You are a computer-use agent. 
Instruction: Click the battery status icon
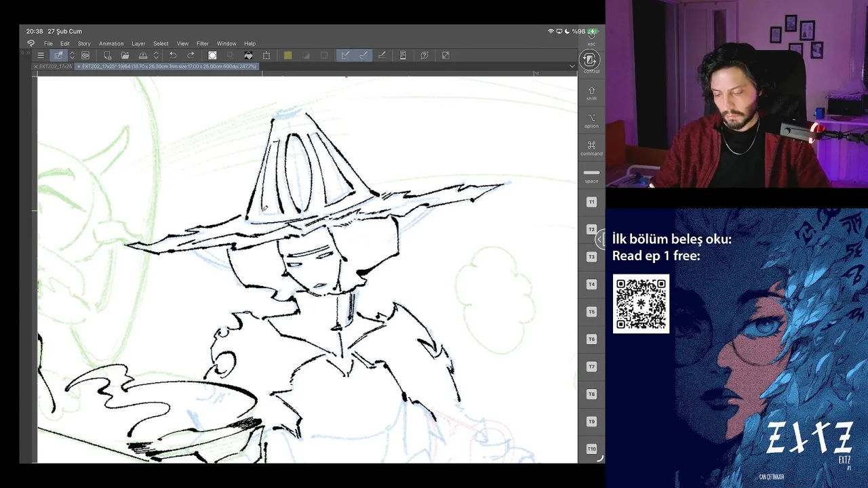[x=593, y=31]
